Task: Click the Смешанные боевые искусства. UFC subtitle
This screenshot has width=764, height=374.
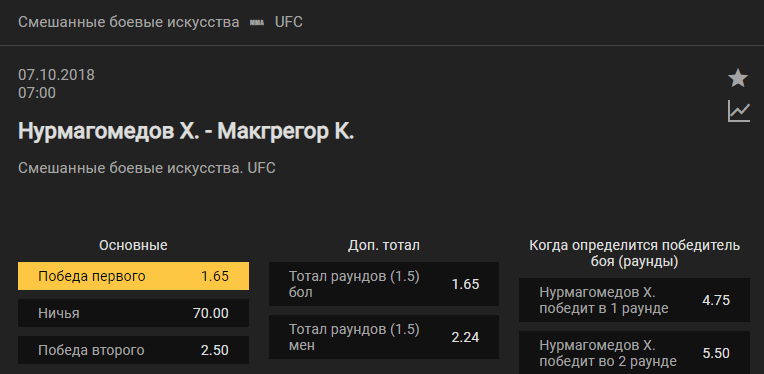Action: [x=147, y=168]
